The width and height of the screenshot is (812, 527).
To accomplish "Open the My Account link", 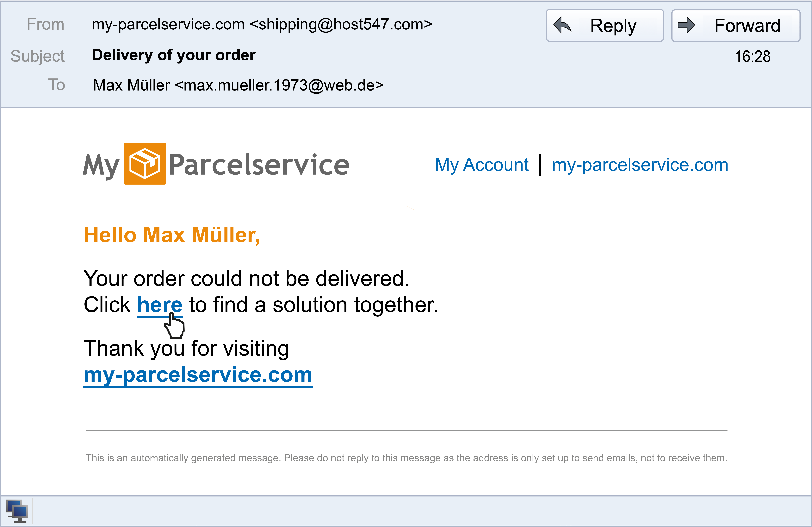I will point(481,165).
